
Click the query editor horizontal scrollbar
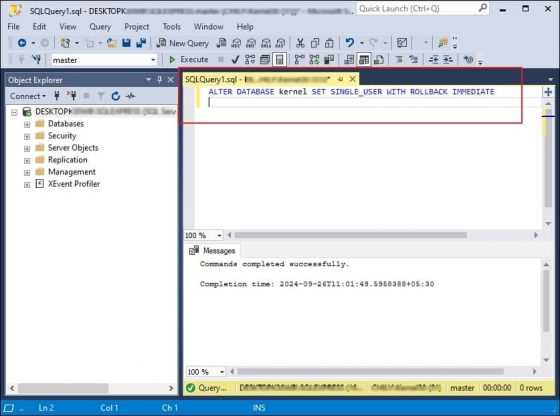coord(350,235)
